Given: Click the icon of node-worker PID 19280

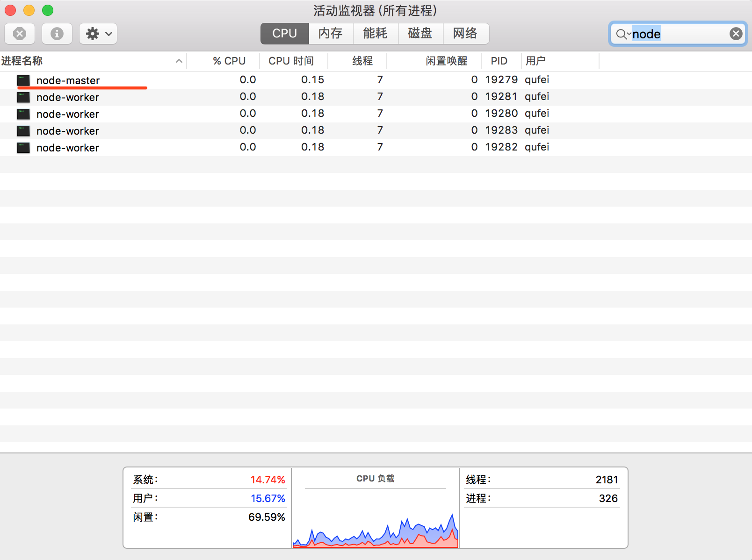Looking at the screenshot, I should pyautogui.click(x=23, y=114).
